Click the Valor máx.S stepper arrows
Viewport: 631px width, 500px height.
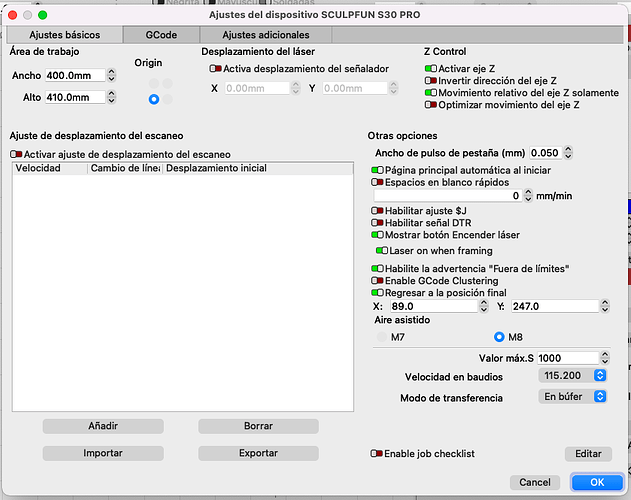tap(604, 358)
